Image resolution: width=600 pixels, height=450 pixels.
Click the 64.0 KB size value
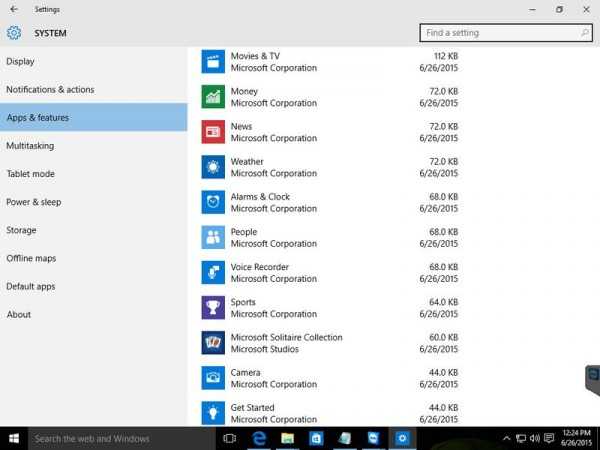(443, 302)
